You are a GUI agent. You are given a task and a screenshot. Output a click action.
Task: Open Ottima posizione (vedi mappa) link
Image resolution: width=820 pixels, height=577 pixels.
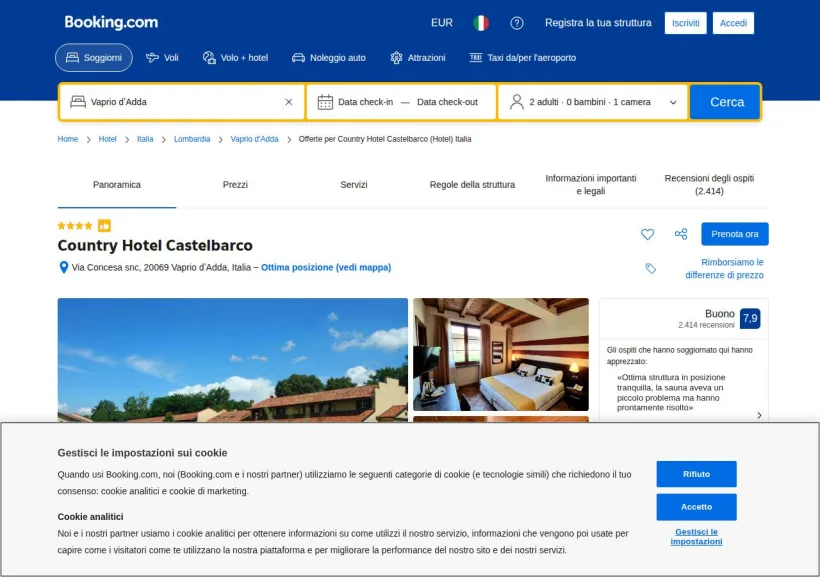pyautogui.click(x=326, y=267)
